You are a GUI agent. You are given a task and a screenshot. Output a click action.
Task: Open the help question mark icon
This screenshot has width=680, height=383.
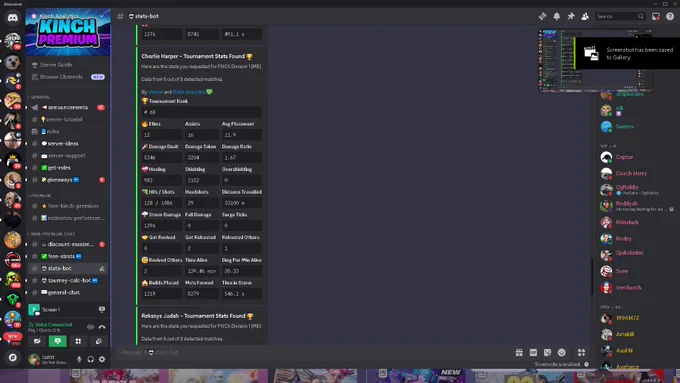point(670,16)
